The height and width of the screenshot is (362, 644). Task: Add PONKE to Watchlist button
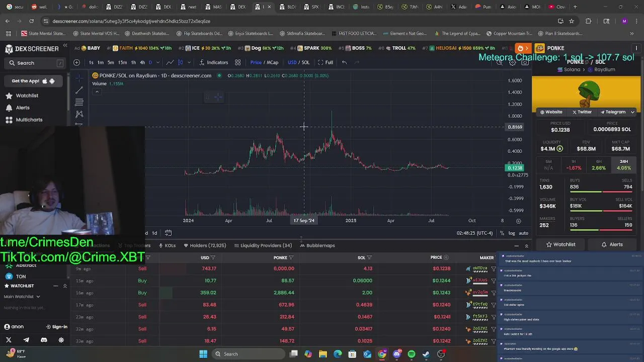point(560,244)
